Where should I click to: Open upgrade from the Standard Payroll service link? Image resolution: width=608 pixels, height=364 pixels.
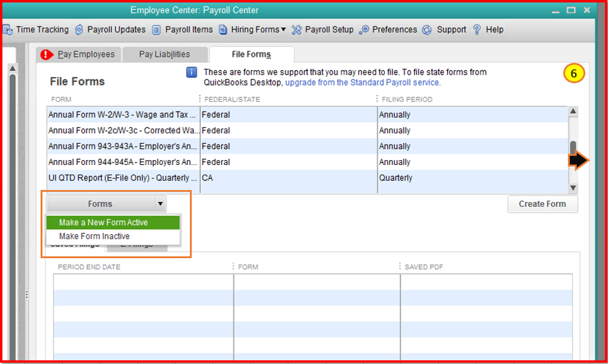point(363,83)
